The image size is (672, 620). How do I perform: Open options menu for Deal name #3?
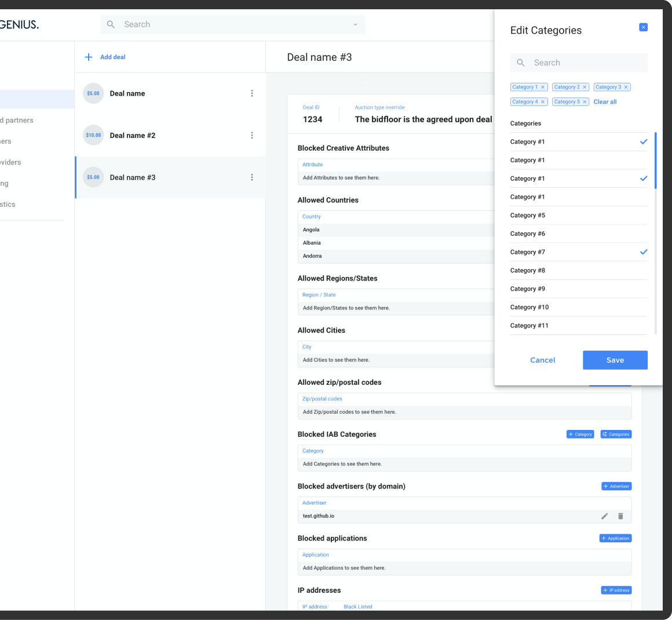coord(251,177)
